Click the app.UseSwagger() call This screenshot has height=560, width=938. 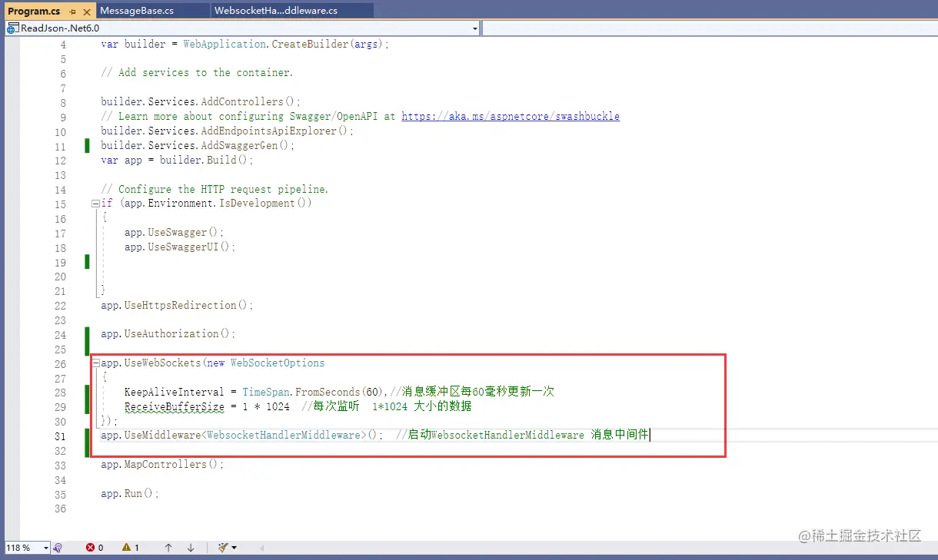click(175, 233)
